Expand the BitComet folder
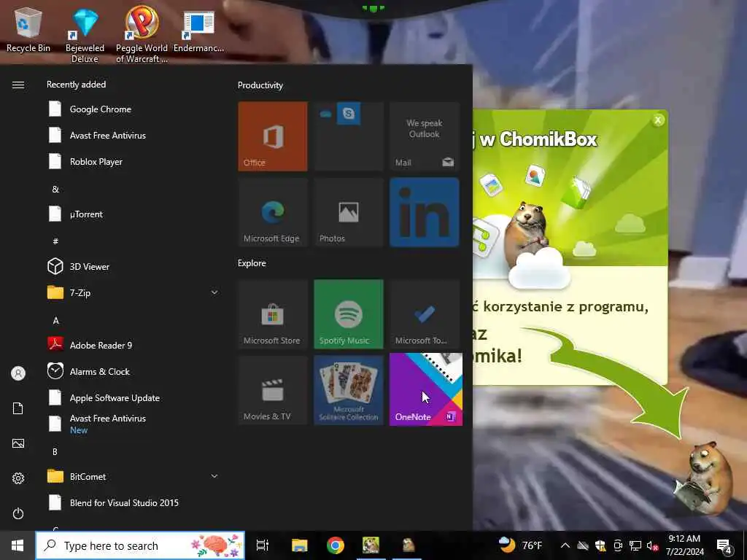The width and height of the screenshot is (747, 560). click(x=133, y=476)
